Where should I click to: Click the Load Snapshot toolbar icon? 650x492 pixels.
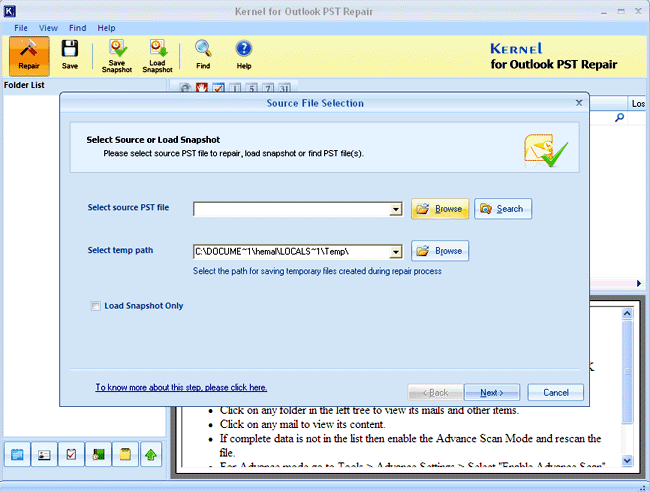pos(158,48)
